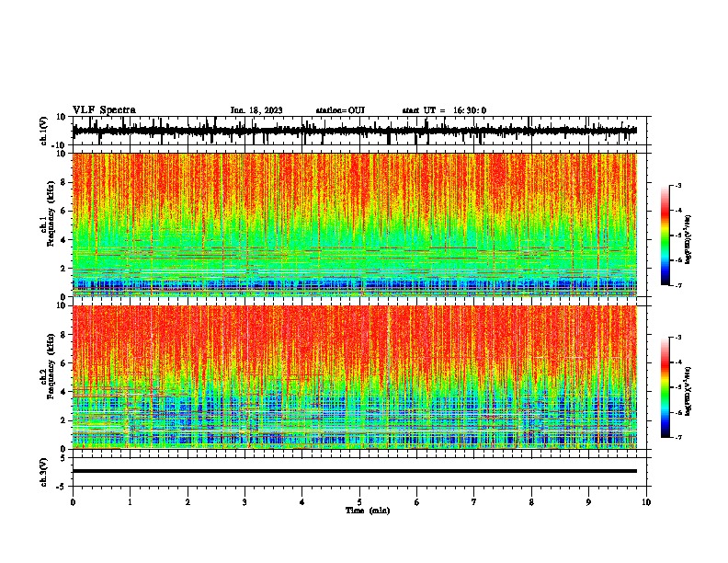Click the "6" tick on the time axis
Viewport: 728px width, 563px height.
coord(417,502)
